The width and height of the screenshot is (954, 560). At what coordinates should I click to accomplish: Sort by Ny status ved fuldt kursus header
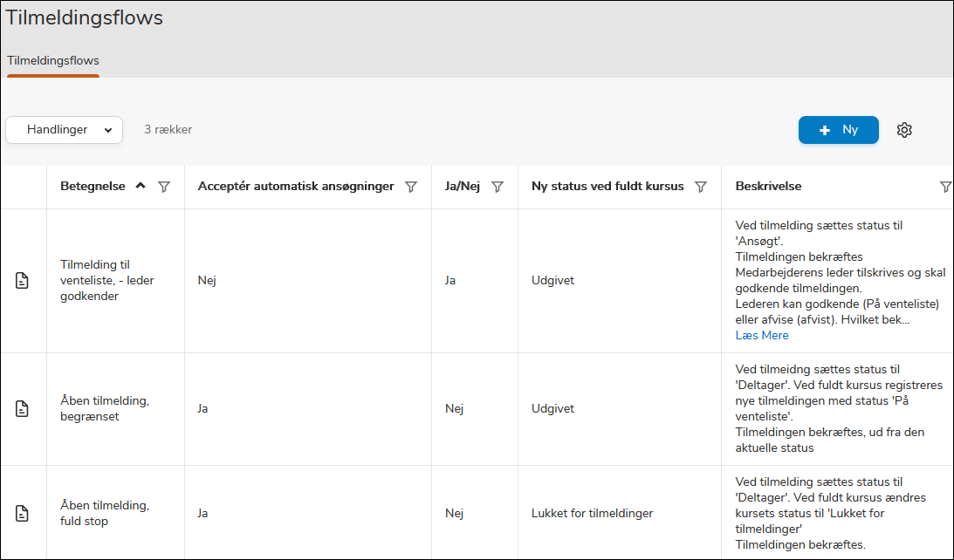coord(607,187)
